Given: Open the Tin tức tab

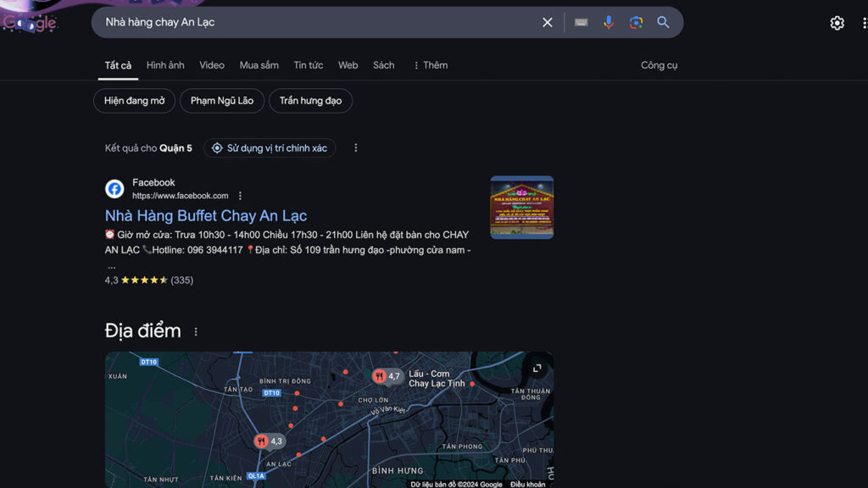Looking at the screenshot, I should (309, 65).
